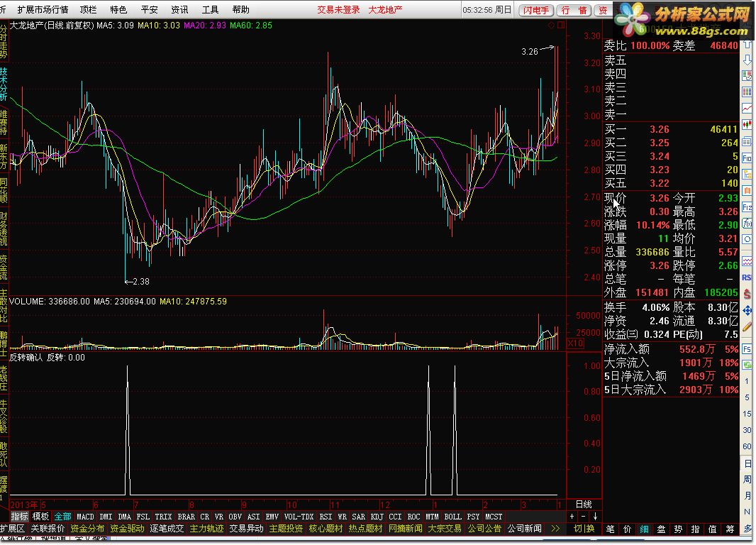Open the 特色 menu

[118, 10]
